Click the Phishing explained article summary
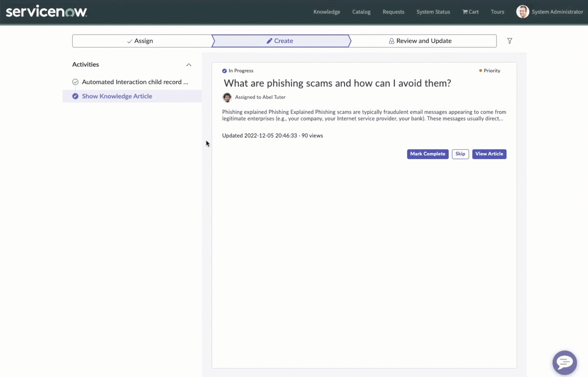Image resolution: width=588 pixels, height=377 pixels. click(364, 115)
